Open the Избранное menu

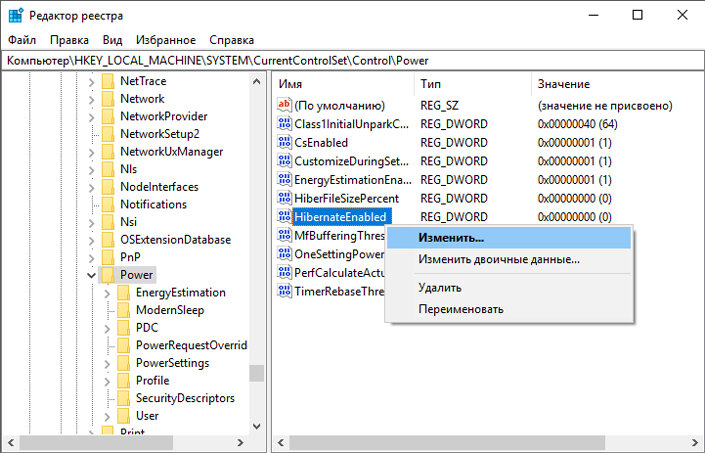click(166, 40)
